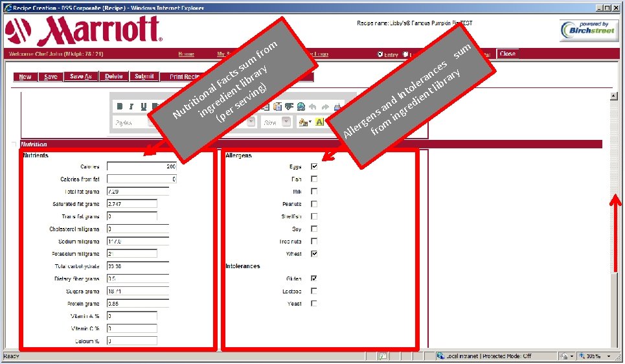Click the Vitamin A % field

coord(132,316)
